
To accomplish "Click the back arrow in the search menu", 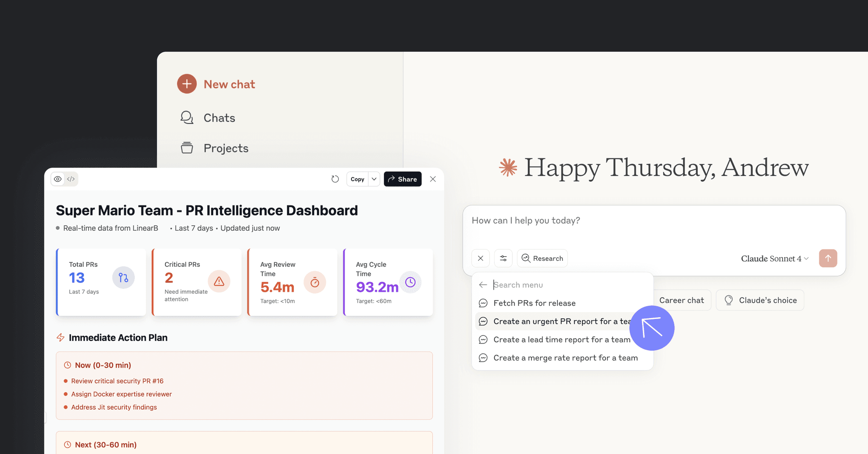I will pos(483,285).
